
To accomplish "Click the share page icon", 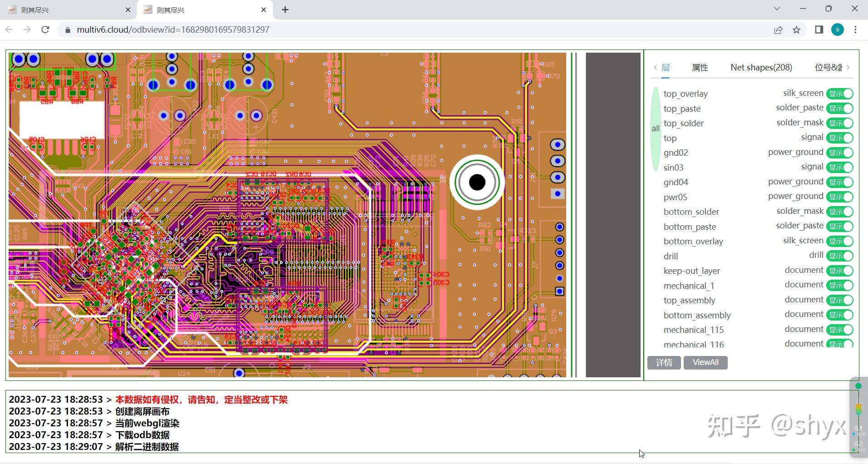I will (x=778, y=30).
